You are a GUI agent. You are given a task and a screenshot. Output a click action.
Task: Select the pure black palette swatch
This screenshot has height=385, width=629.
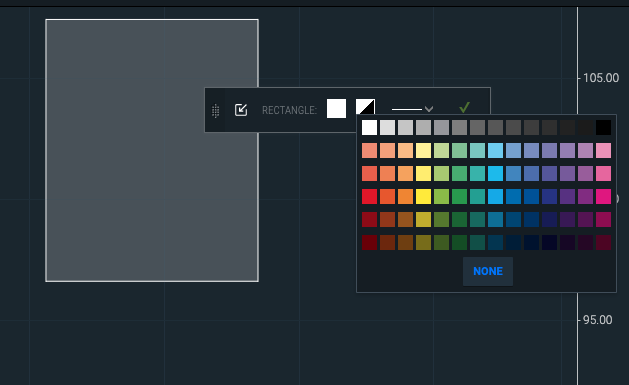pyautogui.click(x=603, y=128)
